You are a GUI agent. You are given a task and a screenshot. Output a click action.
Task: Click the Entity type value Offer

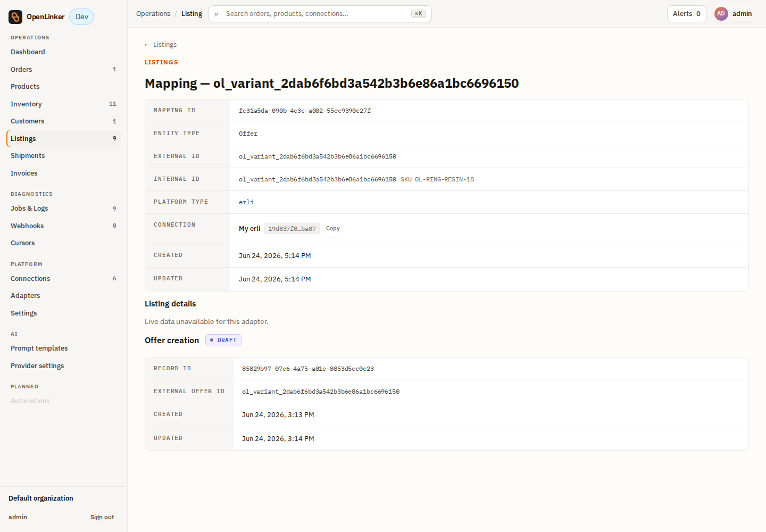[248, 134]
